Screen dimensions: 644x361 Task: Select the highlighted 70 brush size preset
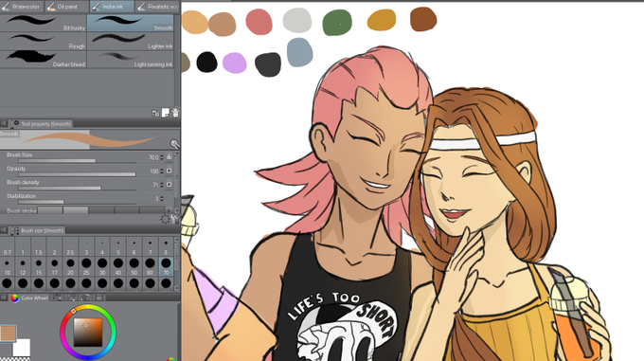tap(166, 266)
